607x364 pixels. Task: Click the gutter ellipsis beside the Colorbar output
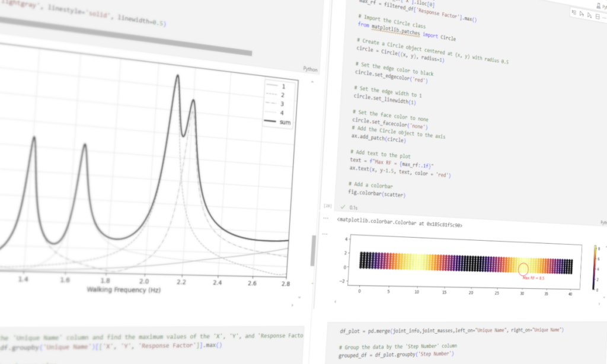325,218
